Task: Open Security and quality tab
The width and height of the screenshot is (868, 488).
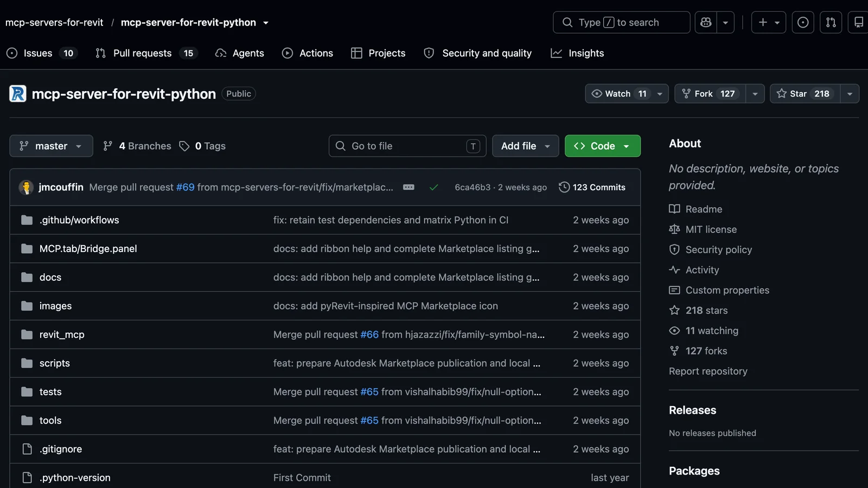Action: click(x=478, y=53)
